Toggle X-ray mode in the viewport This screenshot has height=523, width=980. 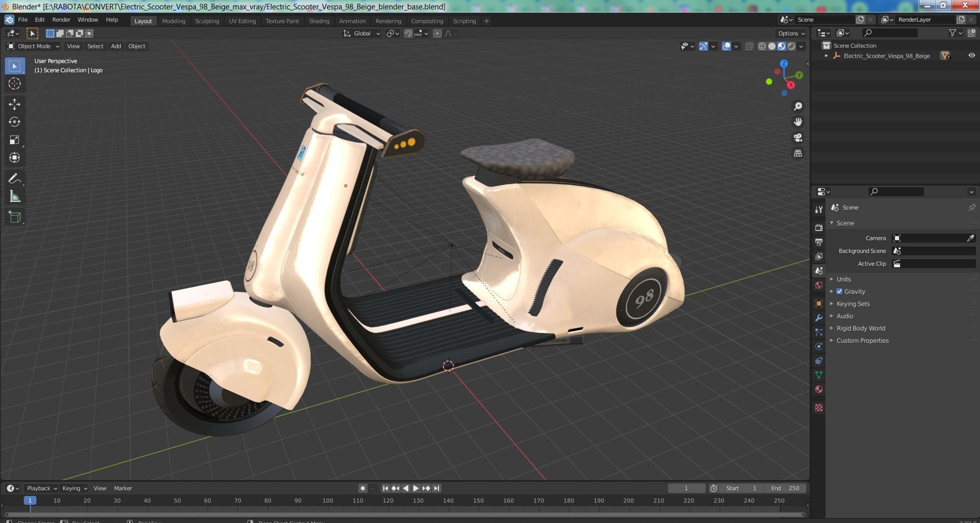coord(749,46)
